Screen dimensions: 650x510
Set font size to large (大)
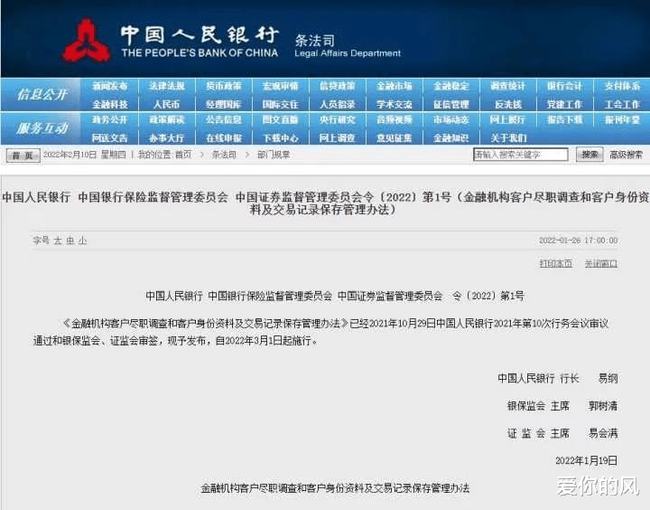[57, 241]
